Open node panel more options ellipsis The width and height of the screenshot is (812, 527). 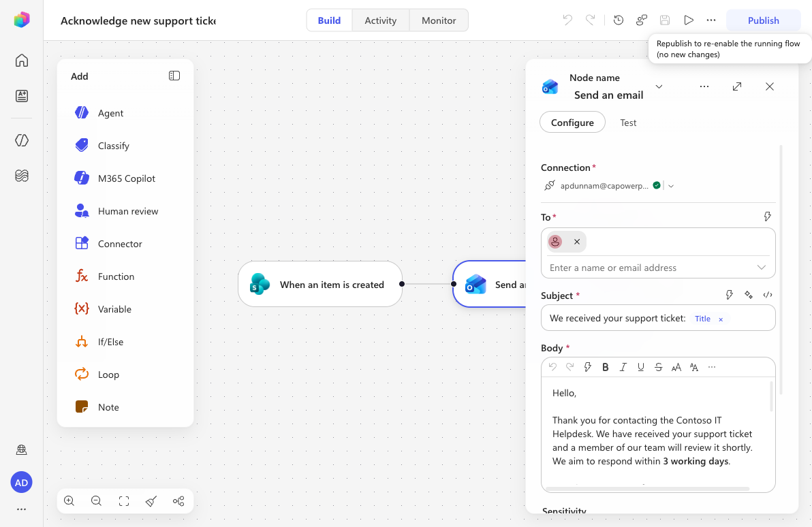(x=704, y=86)
